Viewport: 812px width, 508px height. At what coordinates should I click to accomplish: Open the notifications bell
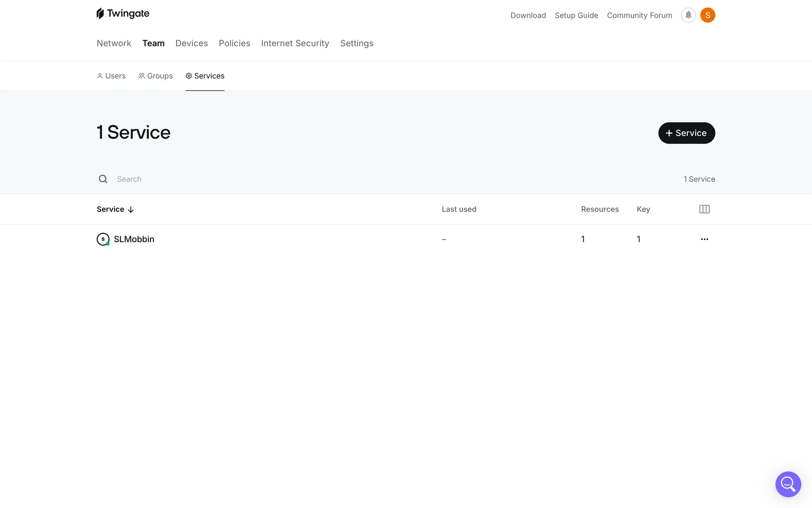click(688, 15)
